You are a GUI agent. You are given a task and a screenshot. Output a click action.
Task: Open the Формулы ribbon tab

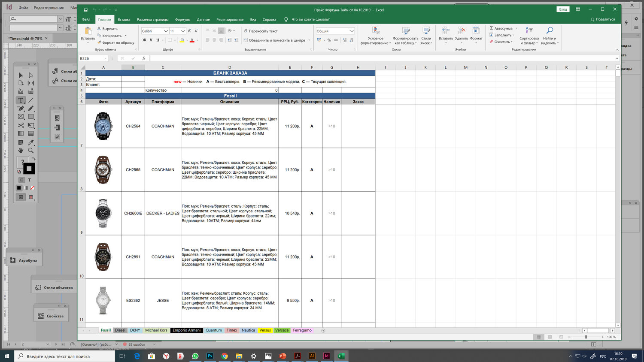click(x=182, y=19)
